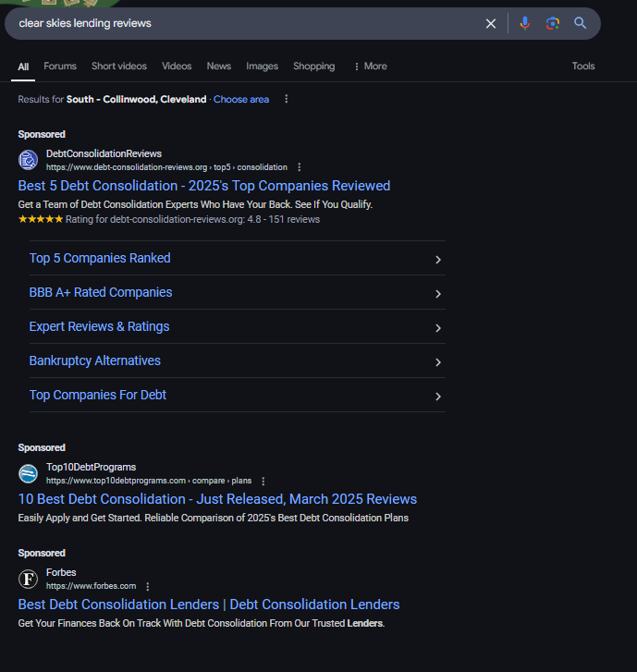637x672 pixels.
Task: Open the Top Companies For Debt sitelink
Action: pos(98,395)
